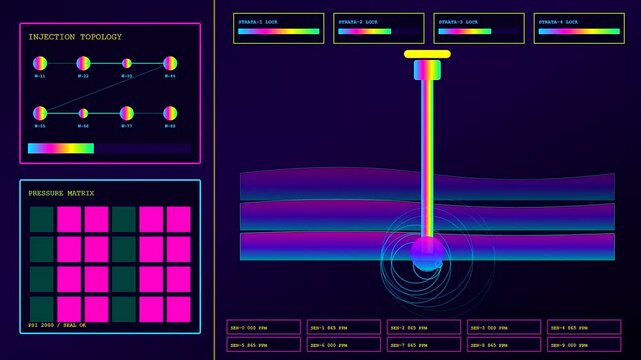Adjust STRATA-2 LOCK gradient bar

[x=379, y=31]
